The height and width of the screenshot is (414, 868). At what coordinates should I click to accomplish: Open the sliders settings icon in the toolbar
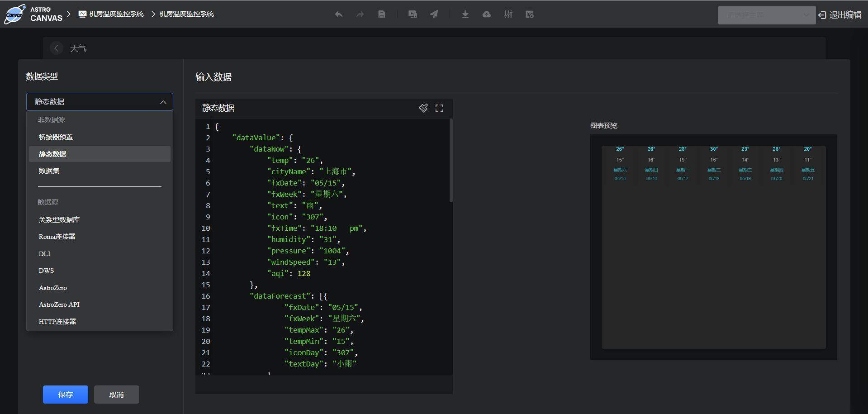click(x=508, y=14)
